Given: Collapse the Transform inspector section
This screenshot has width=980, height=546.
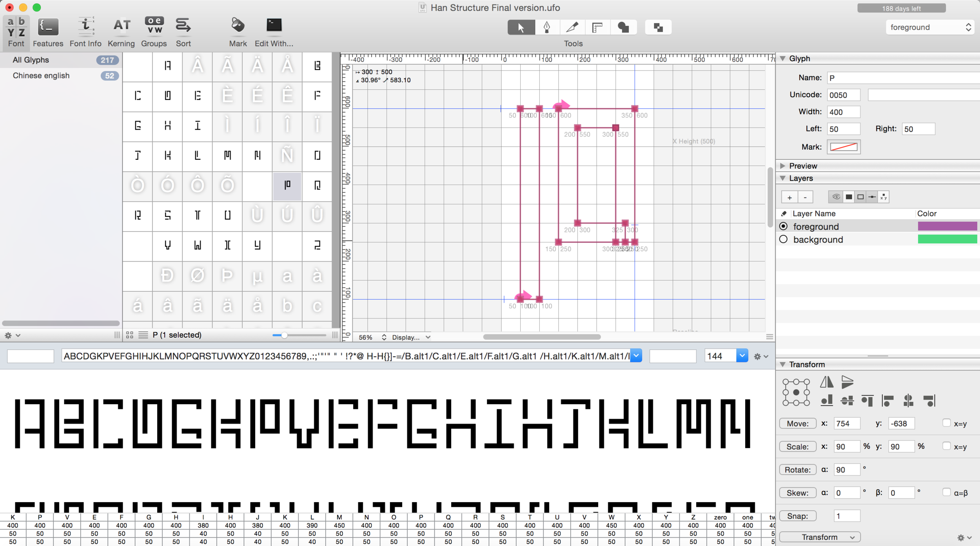Looking at the screenshot, I should [x=782, y=364].
